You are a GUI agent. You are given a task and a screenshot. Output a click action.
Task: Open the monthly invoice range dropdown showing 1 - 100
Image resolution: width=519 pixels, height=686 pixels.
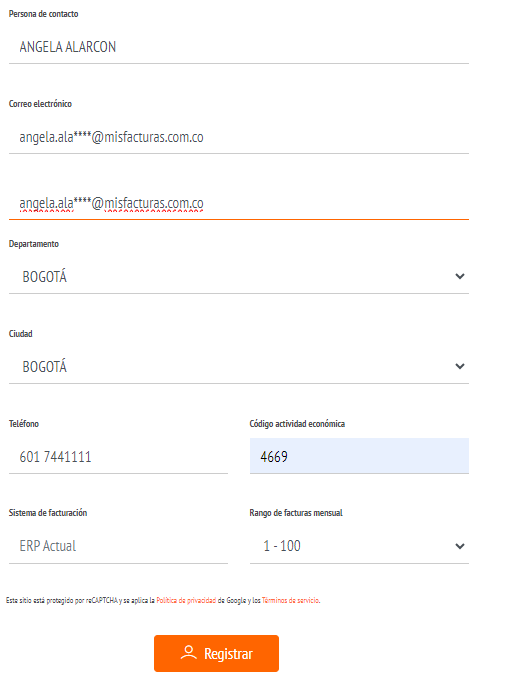coord(359,546)
